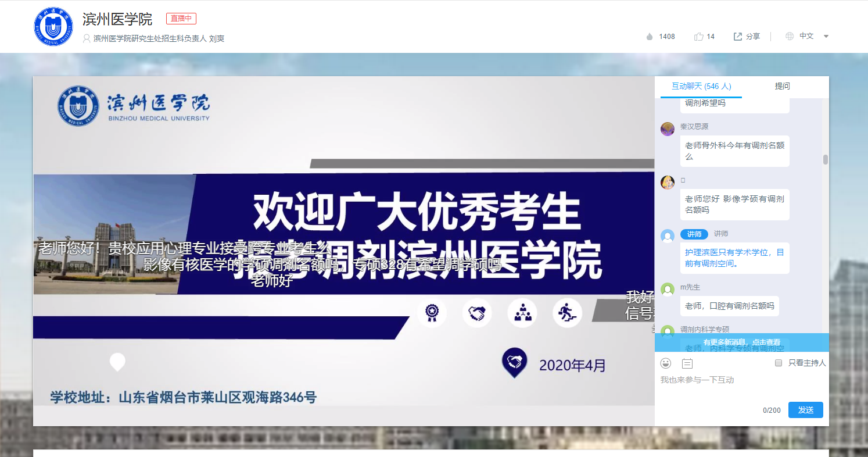Image resolution: width=868 pixels, height=457 pixels.
Task: Open the 中文 language selector
Action: (806, 36)
